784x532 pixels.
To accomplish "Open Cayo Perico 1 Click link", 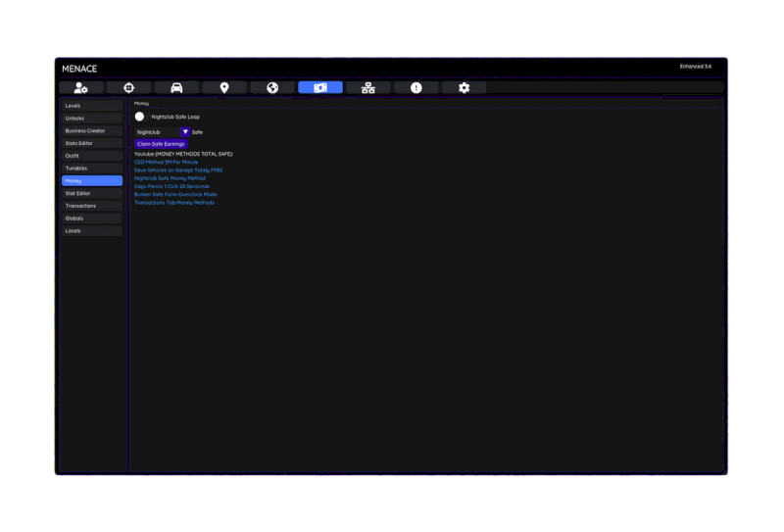I will (x=171, y=186).
